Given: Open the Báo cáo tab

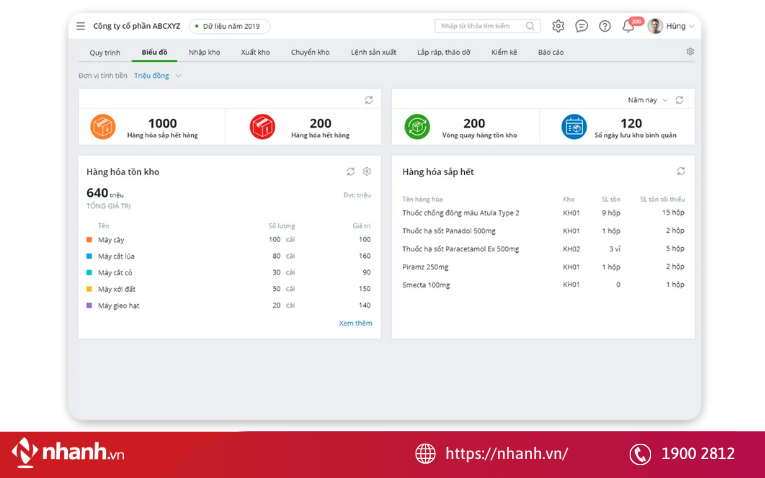Looking at the screenshot, I should click(551, 52).
